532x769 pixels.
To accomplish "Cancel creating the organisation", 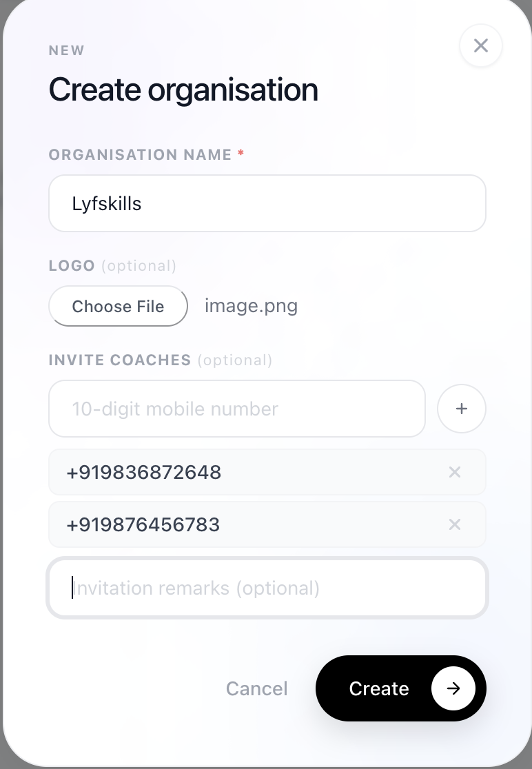I will (256, 688).
